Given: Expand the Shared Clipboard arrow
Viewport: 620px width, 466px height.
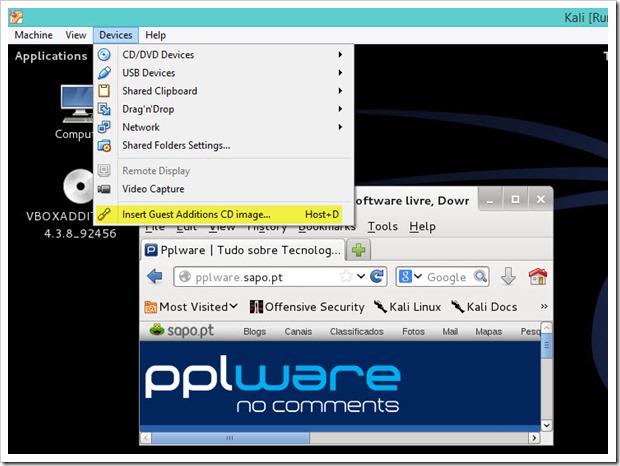Looking at the screenshot, I should pos(340,91).
